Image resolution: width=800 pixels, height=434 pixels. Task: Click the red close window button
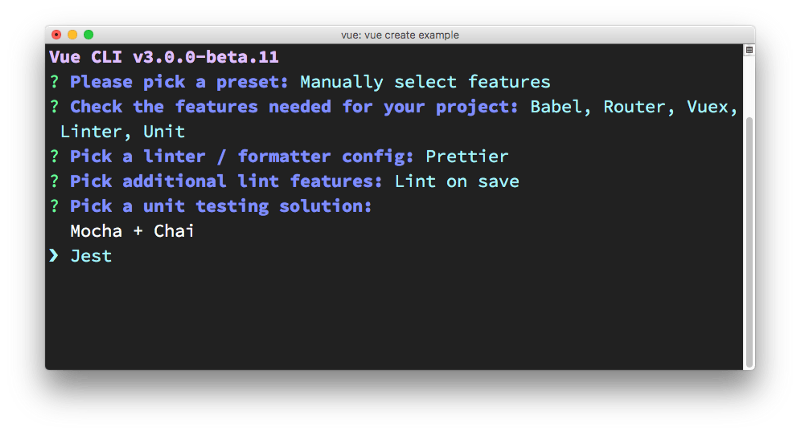point(57,35)
